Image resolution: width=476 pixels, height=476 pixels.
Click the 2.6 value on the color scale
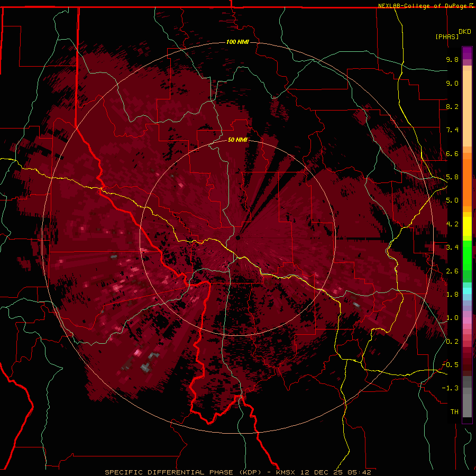point(452,271)
